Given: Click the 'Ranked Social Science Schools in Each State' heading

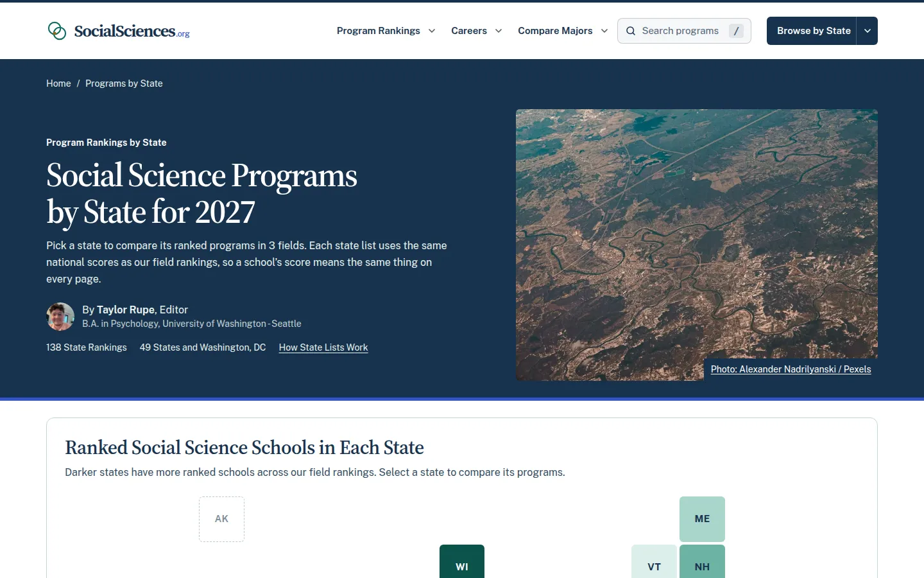Looking at the screenshot, I should 244,448.
